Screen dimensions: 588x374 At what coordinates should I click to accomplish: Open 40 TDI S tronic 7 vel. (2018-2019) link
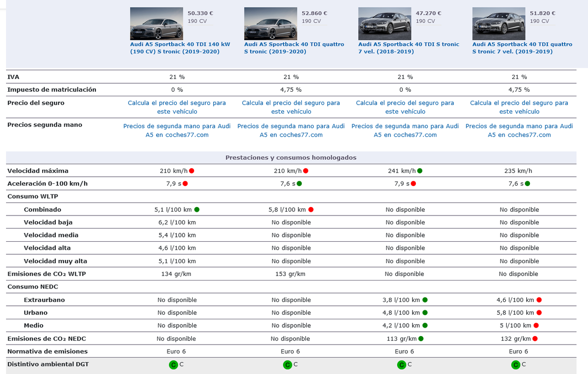click(x=408, y=48)
